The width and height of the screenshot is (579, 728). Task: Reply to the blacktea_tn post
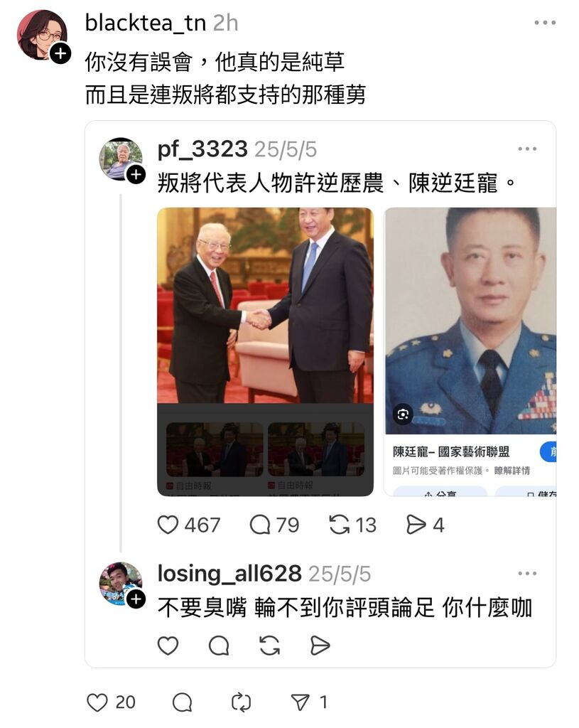(x=182, y=702)
